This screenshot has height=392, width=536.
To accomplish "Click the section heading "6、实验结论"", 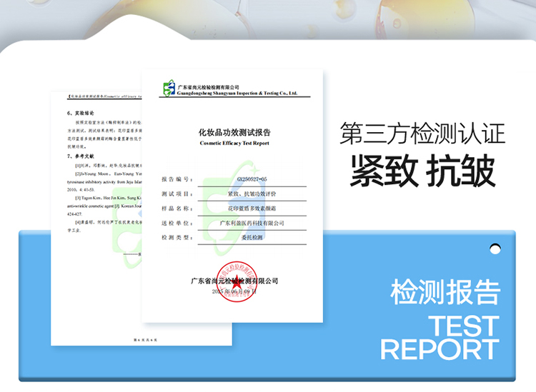I will point(80,113).
